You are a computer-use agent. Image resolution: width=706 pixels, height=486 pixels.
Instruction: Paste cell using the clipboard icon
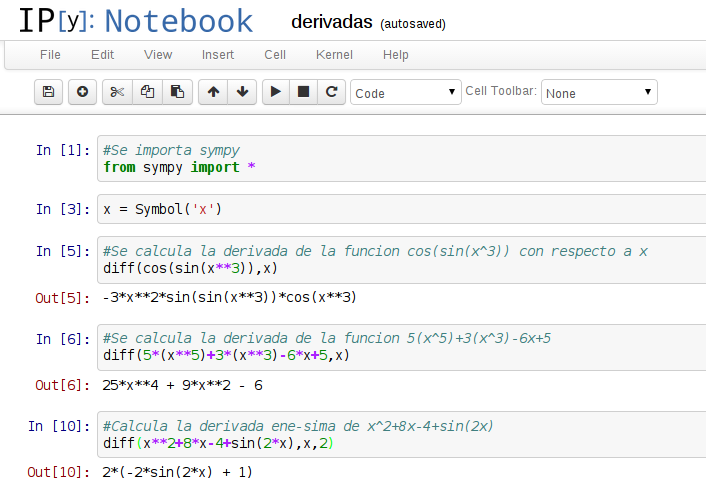pos(177,92)
